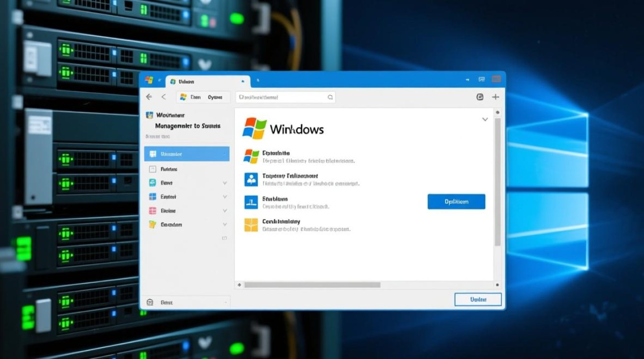Click the Windows flag icon in title bar
The width and height of the screenshot is (644, 359).
tap(149, 80)
